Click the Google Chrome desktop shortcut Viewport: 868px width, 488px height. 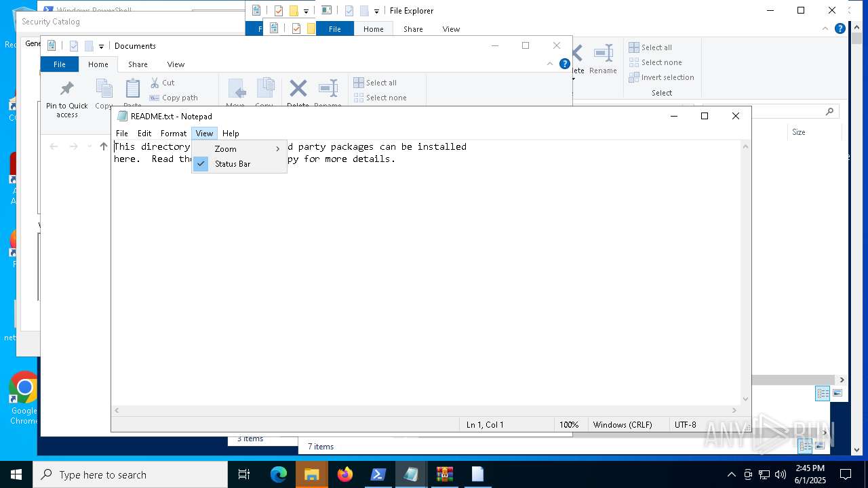tap(24, 399)
